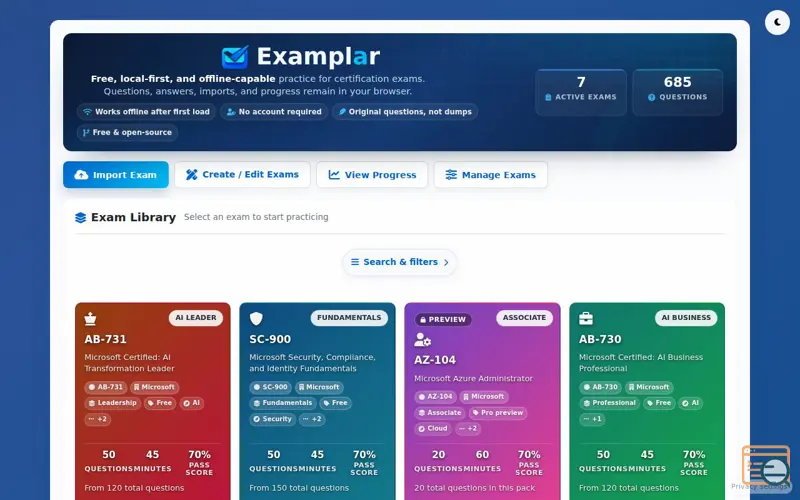Open the AB-730 exam card title

[x=600, y=339]
